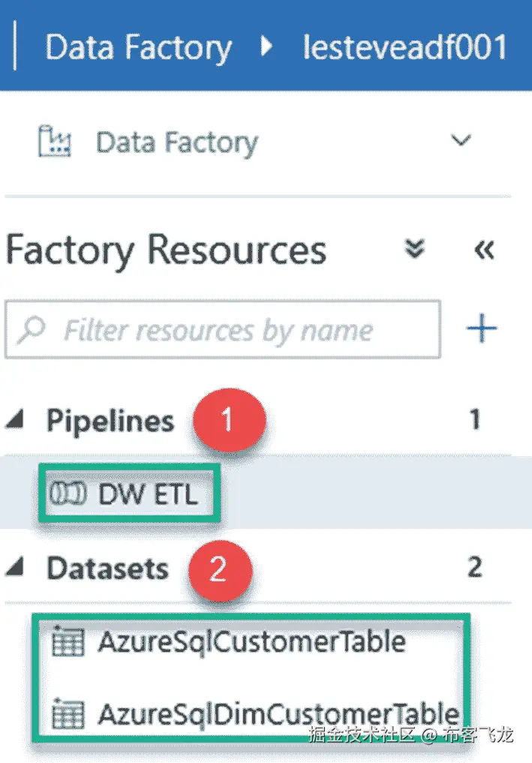Click the AzureSqlDimCustomerTable table icon
Image resolution: width=532 pixels, height=763 pixels.
(x=68, y=713)
